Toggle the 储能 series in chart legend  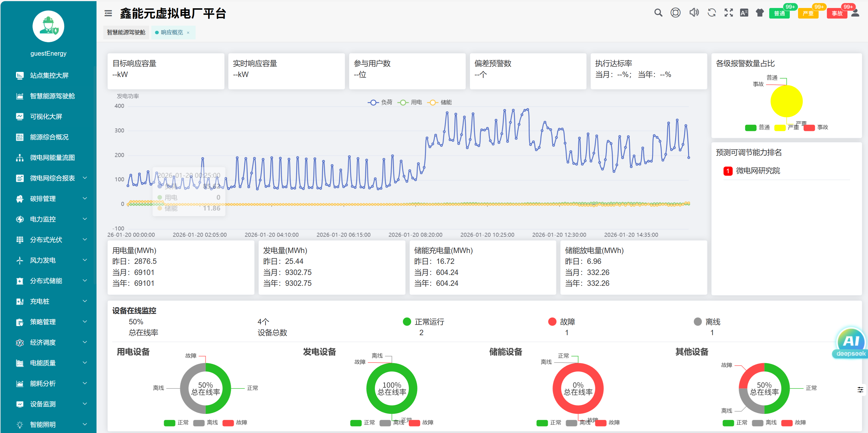pos(439,102)
